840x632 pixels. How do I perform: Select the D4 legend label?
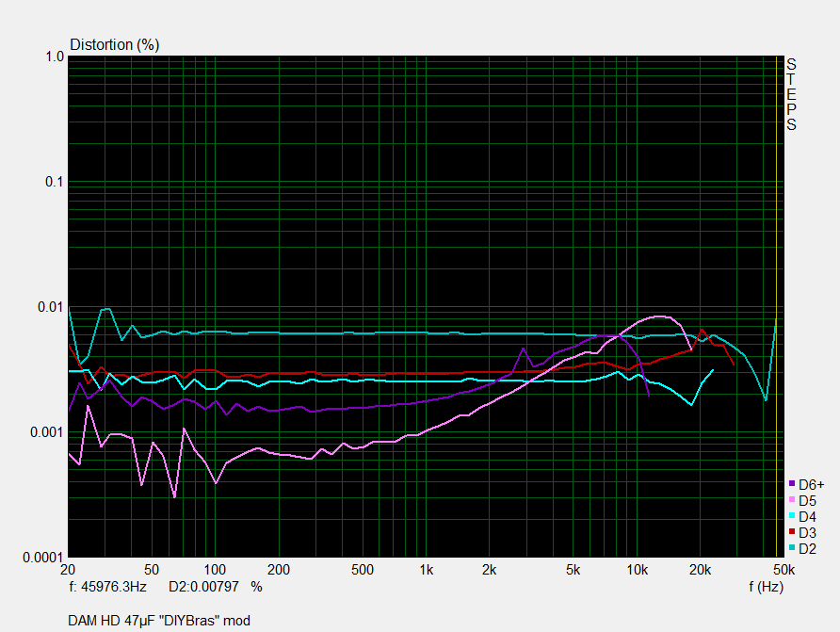[807, 517]
